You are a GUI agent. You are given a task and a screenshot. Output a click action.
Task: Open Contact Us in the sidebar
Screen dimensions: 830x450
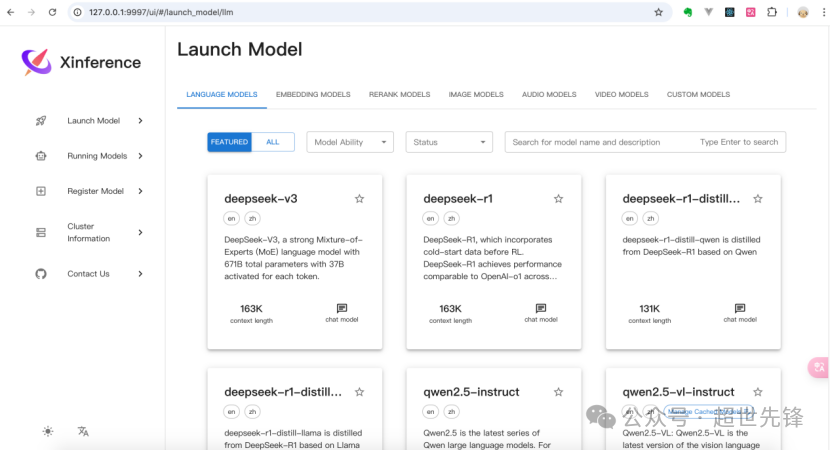[89, 274]
